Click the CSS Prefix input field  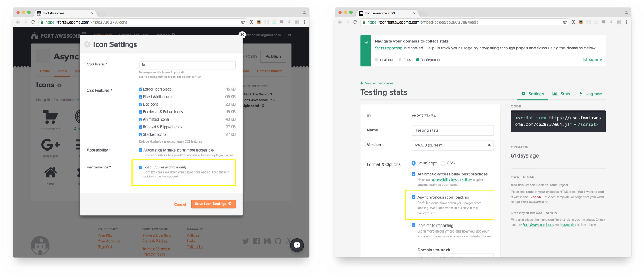click(x=187, y=65)
